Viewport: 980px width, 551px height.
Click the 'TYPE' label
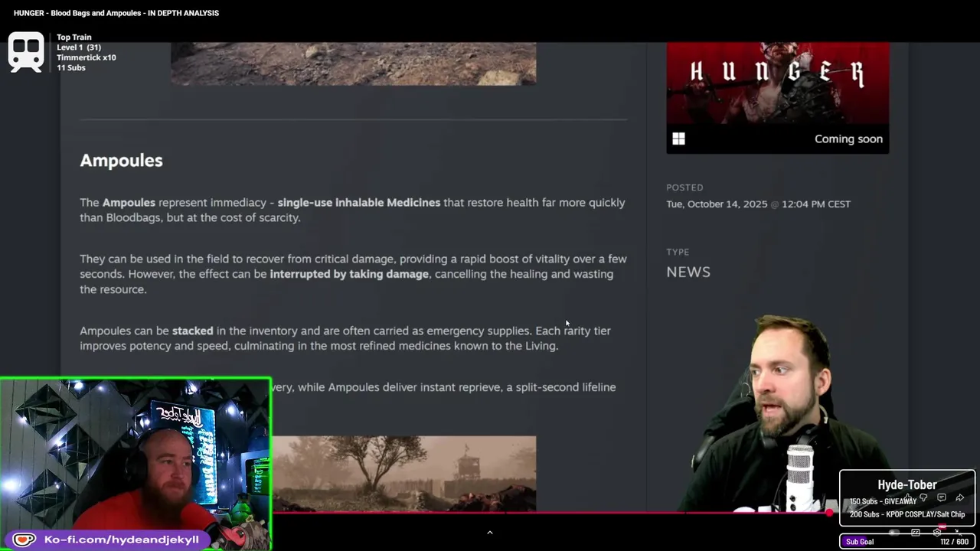[678, 252]
